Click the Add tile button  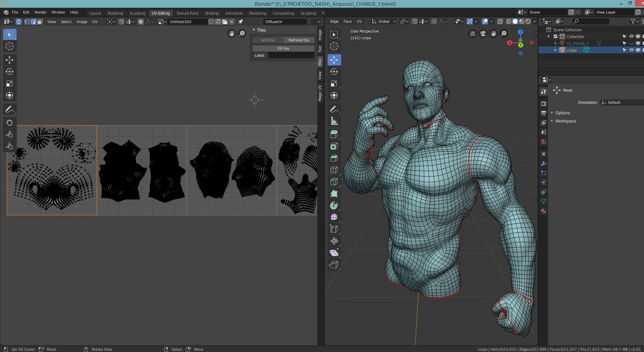coord(268,40)
